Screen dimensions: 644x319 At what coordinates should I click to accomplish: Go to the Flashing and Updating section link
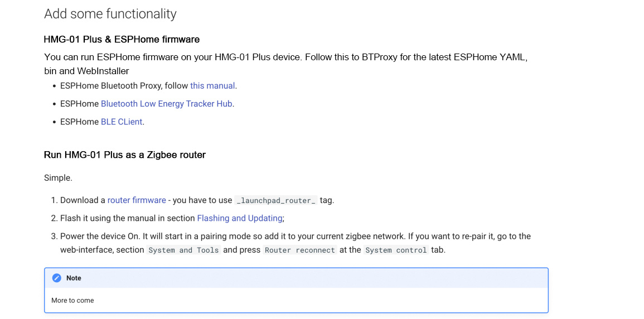pos(240,218)
